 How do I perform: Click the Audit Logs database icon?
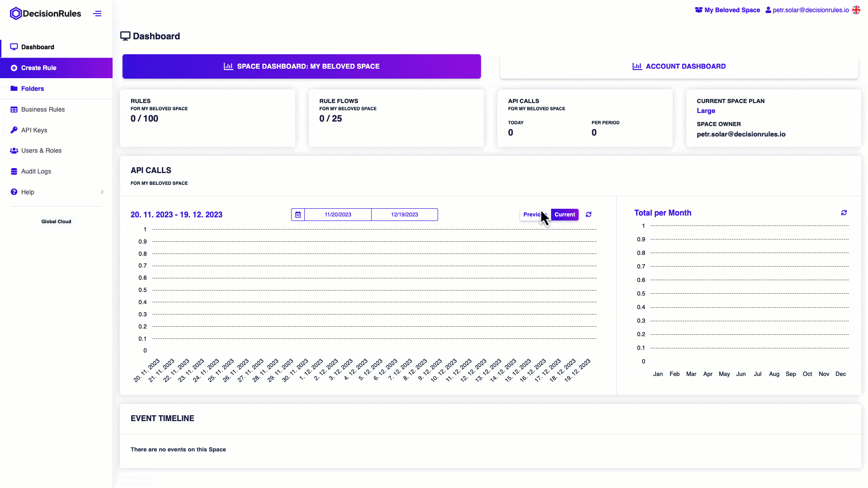[14, 171]
